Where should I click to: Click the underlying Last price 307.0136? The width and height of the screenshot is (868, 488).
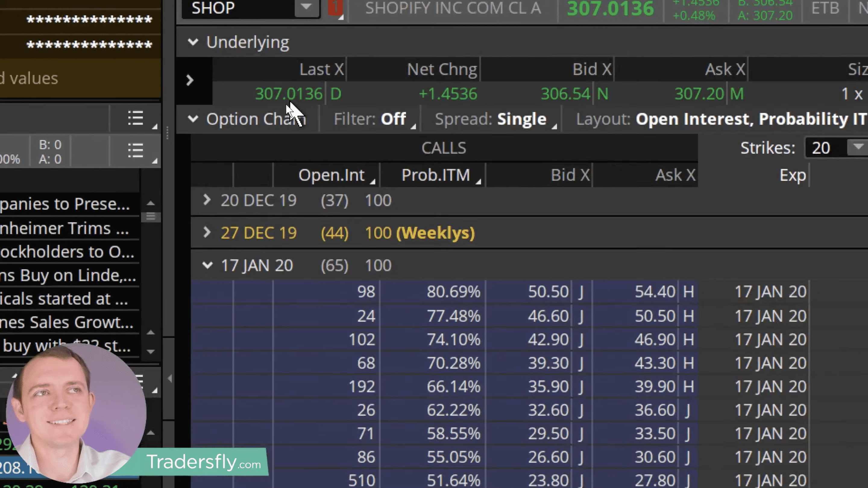pyautogui.click(x=288, y=94)
